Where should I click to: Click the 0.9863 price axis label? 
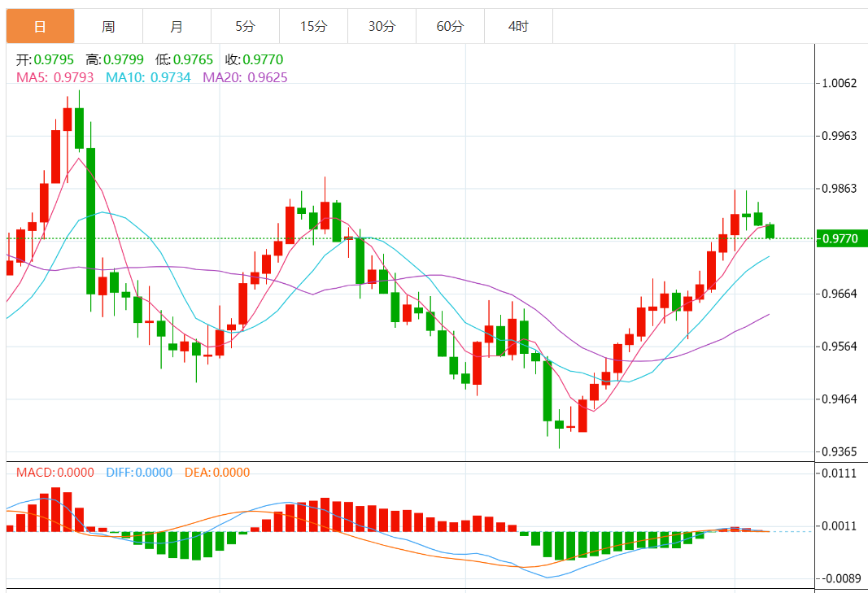click(x=840, y=188)
